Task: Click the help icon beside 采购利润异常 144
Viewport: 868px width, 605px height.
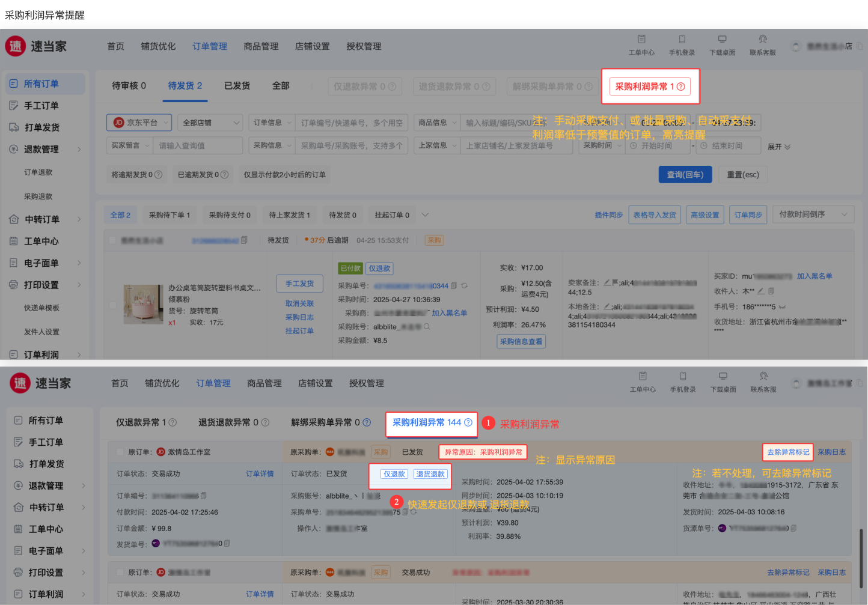Action: (x=468, y=422)
